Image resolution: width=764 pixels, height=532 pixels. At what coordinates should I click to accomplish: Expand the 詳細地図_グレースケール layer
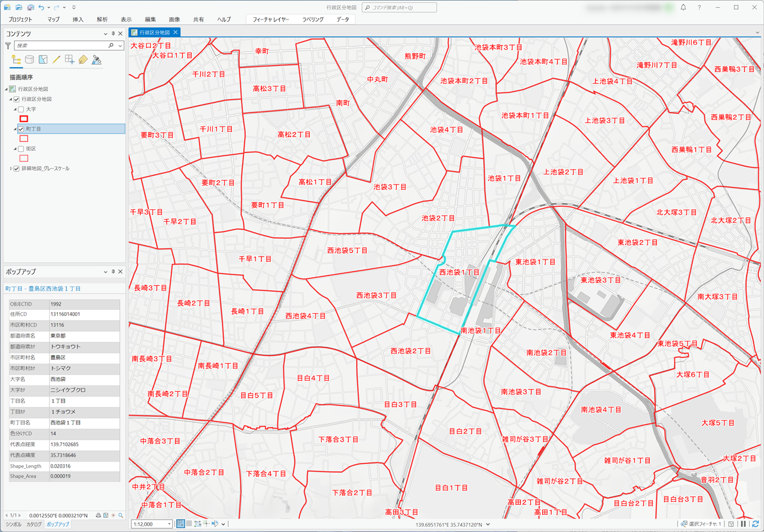coord(11,168)
